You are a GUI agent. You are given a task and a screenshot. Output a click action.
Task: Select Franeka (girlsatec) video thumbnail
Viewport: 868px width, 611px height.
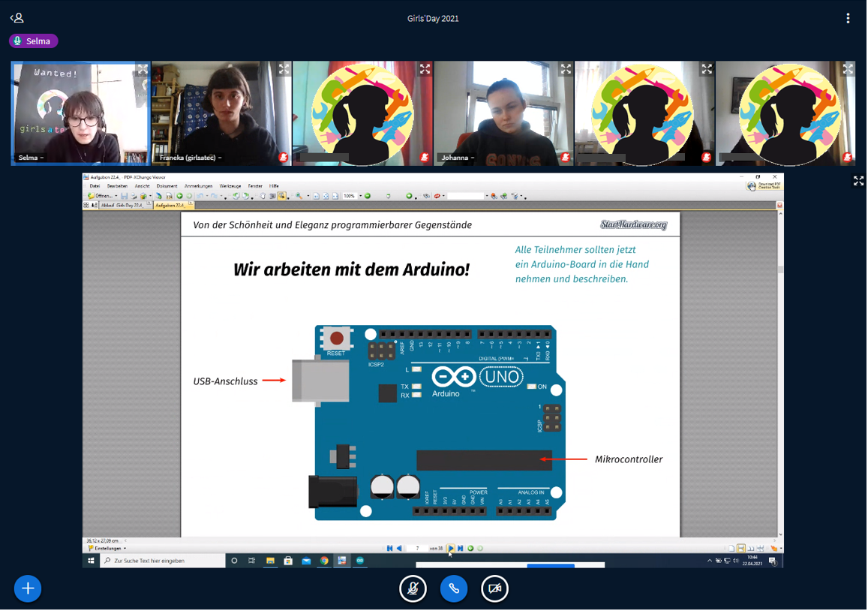[x=221, y=113]
